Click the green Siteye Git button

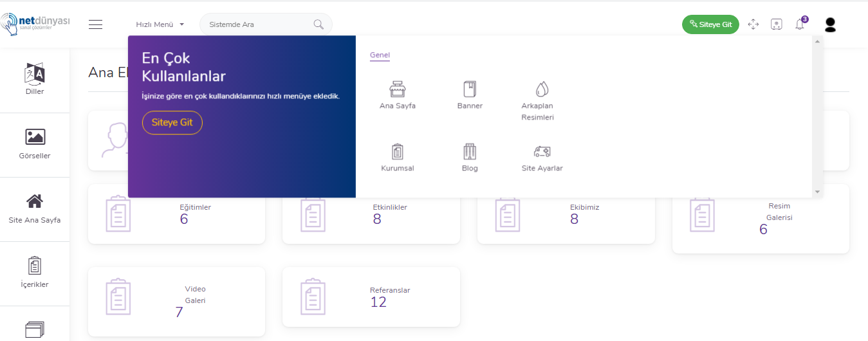click(710, 24)
